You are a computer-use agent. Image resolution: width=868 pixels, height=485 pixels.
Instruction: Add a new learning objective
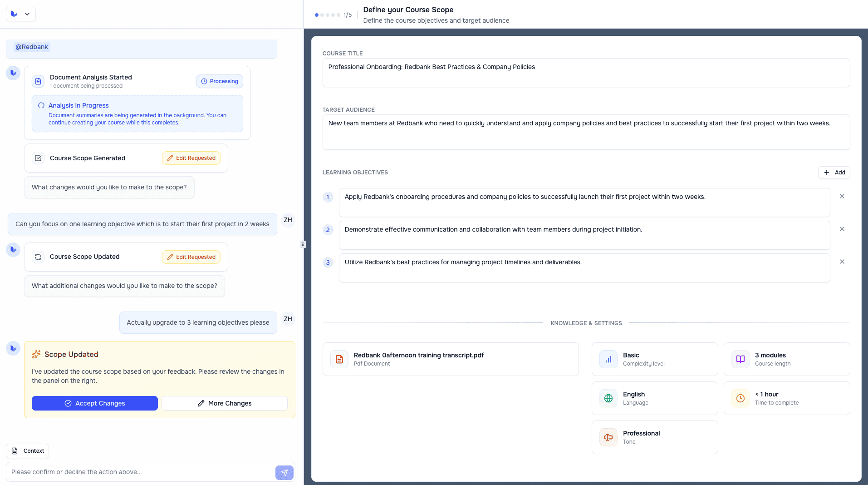(x=834, y=173)
